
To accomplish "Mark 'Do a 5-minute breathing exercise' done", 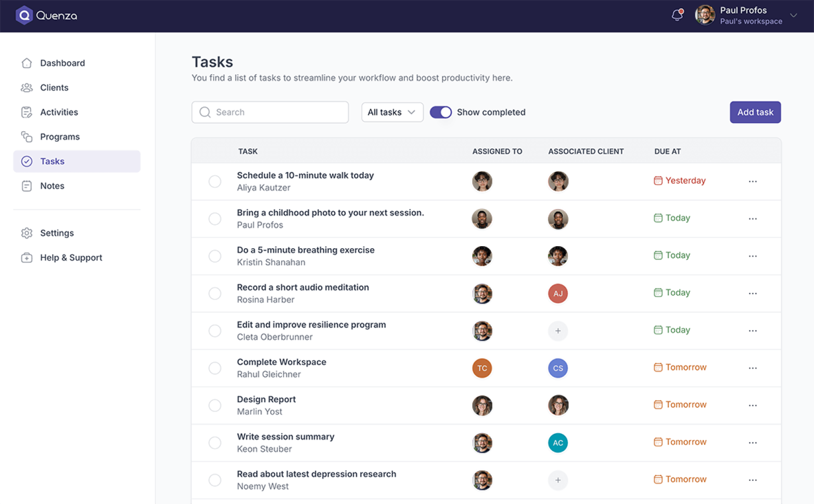I will tap(215, 256).
